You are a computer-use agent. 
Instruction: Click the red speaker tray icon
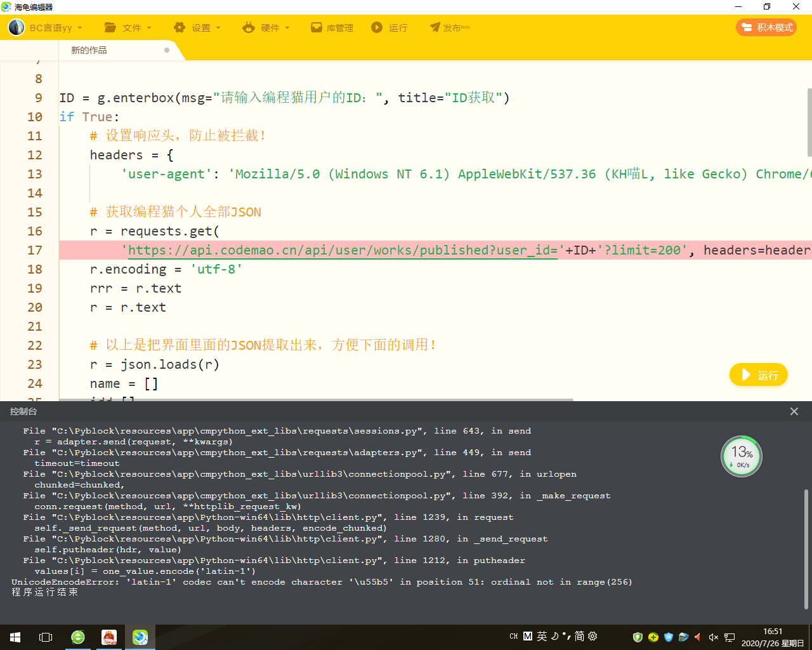point(698,637)
